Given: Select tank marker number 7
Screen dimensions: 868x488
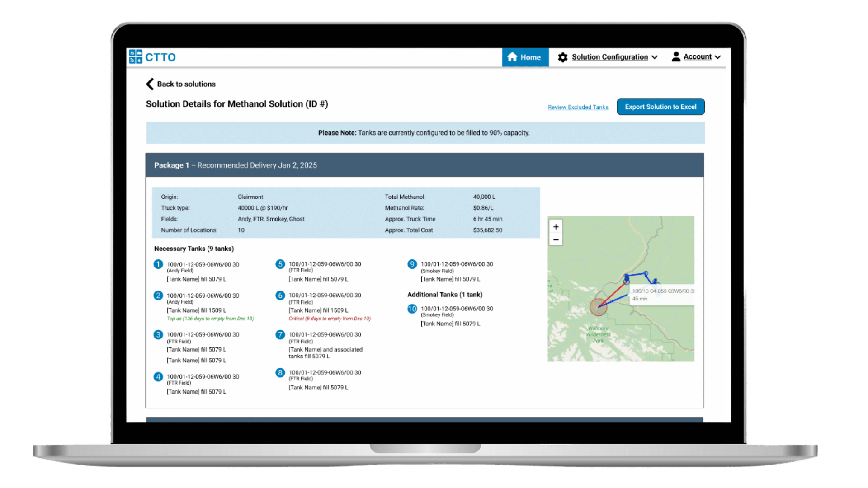Looking at the screenshot, I should 280,335.
